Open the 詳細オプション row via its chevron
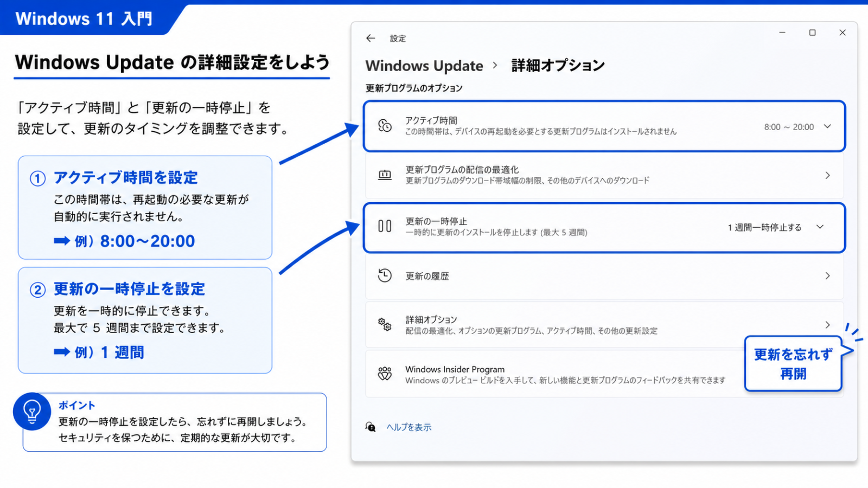868x488 pixels. pyautogui.click(x=827, y=324)
